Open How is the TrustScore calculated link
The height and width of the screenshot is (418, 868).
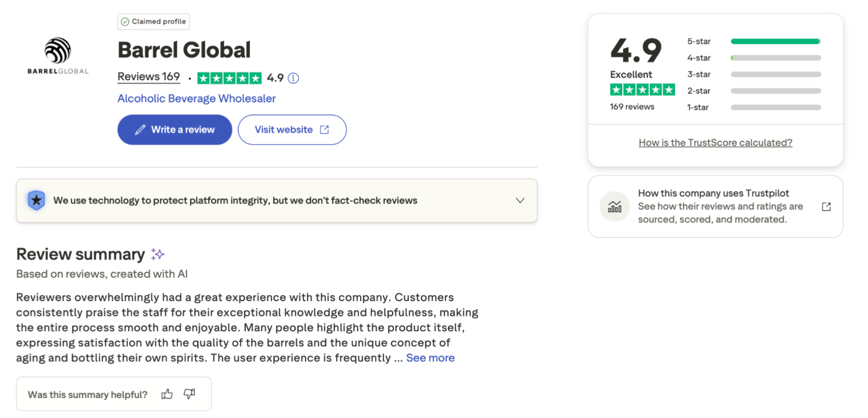click(x=715, y=143)
